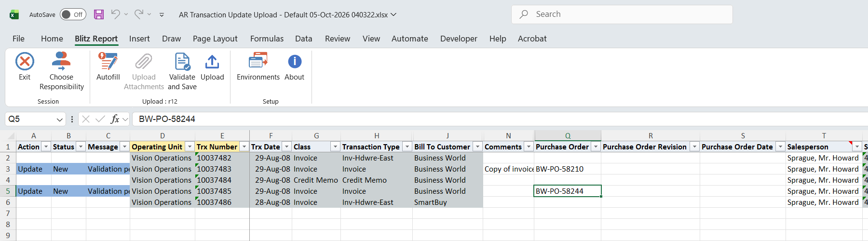
Task: Select column Q header
Action: click(x=568, y=136)
